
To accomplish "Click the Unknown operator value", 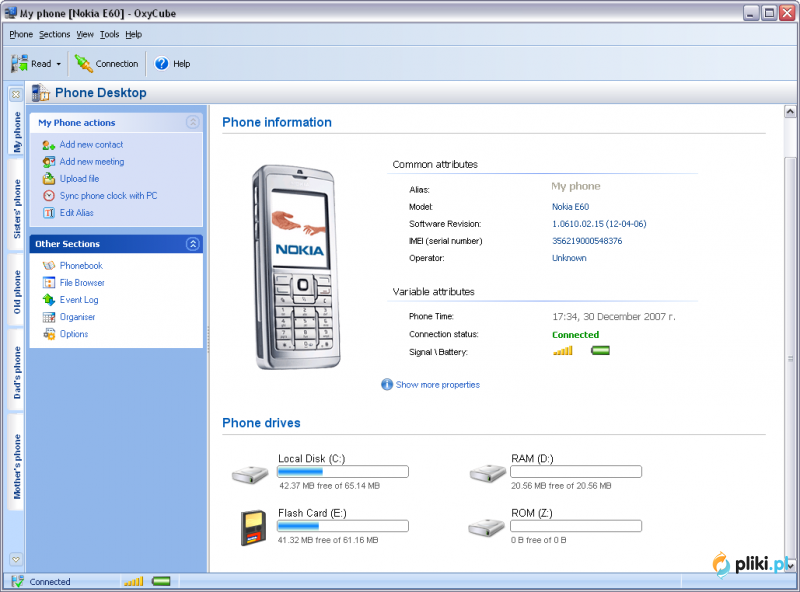I will point(569,258).
